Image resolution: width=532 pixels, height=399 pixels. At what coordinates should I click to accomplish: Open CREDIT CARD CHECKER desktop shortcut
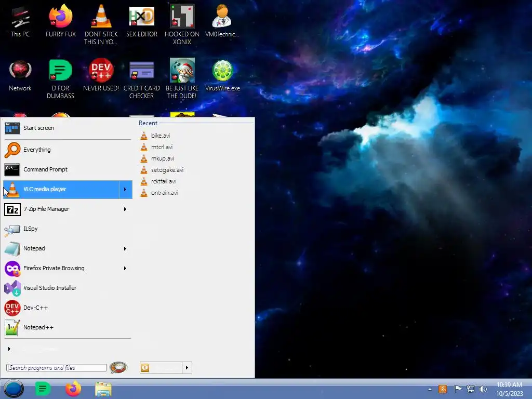141,79
